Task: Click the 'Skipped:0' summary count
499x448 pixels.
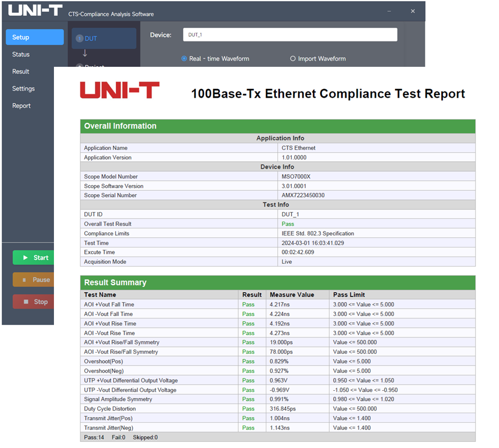Action: [145, 437]
